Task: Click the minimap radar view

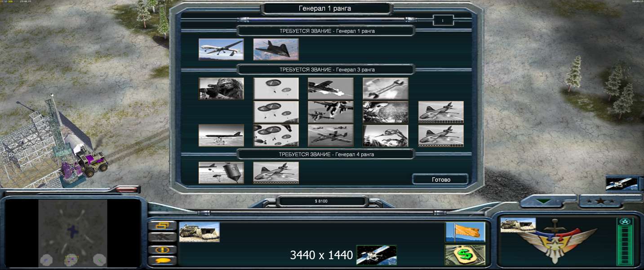Action: tap(73, 233)
